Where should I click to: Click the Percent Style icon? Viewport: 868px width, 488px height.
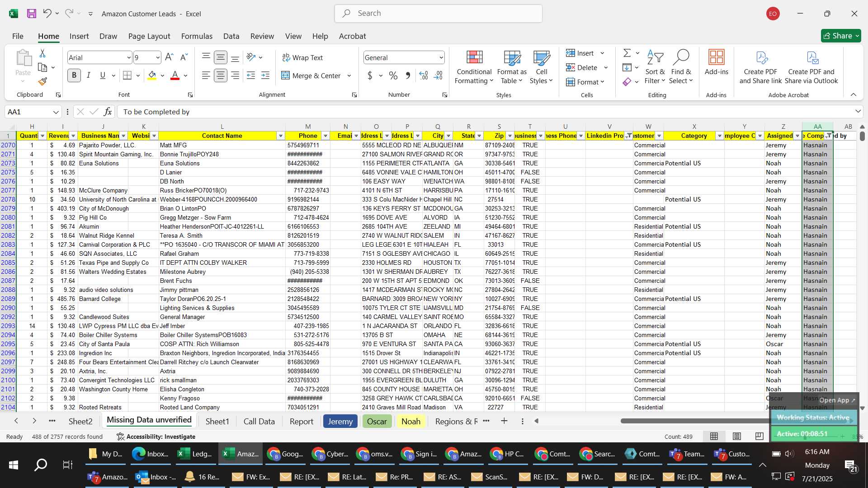pos(393,75)
